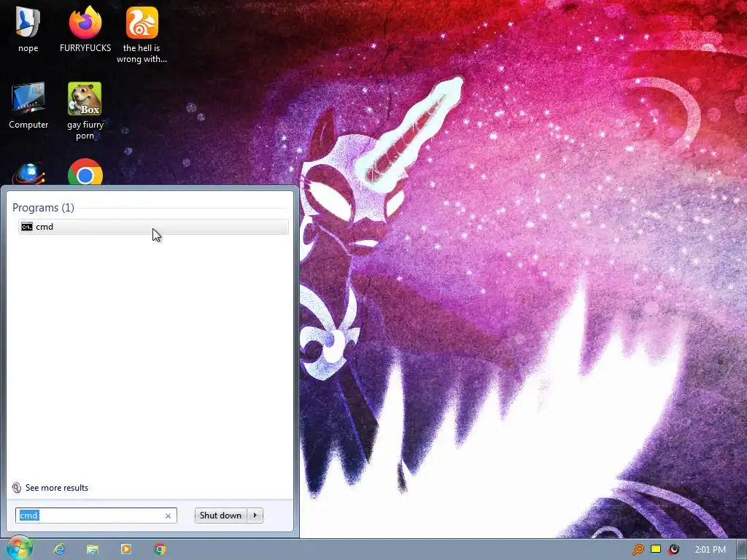Click See more results link
The width and height of the screenshot is (747, 560).
(x=57, y=488)
